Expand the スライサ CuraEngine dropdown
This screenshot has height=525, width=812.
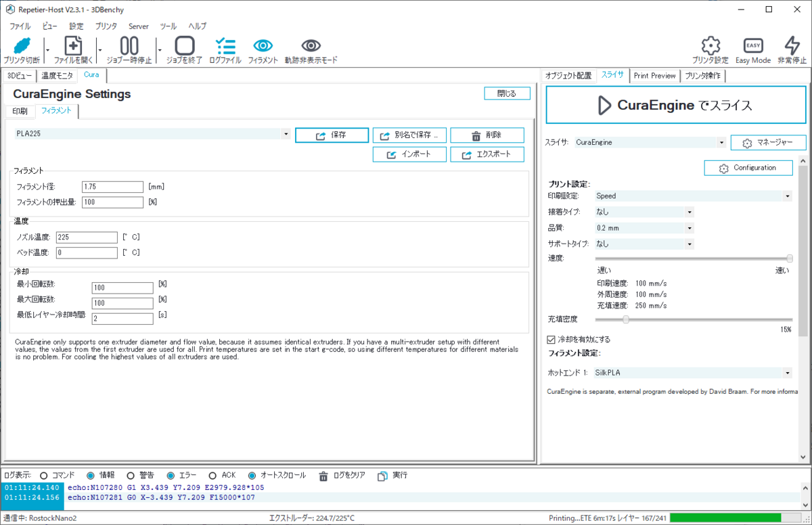[x=722, y=143]
